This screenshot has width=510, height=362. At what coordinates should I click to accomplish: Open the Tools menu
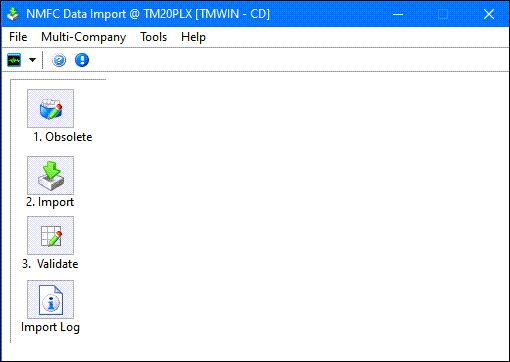tap(153, 37)
